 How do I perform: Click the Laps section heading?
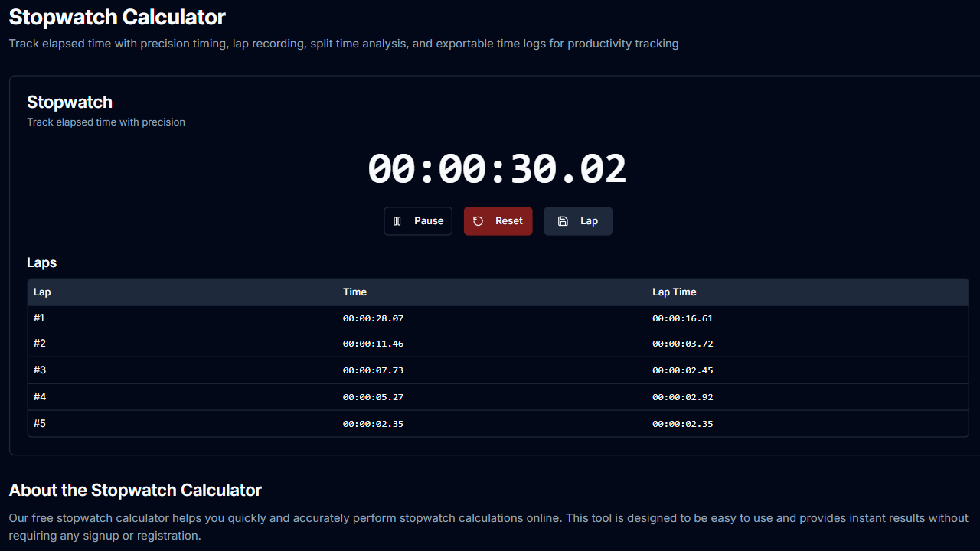coord(41,262)
